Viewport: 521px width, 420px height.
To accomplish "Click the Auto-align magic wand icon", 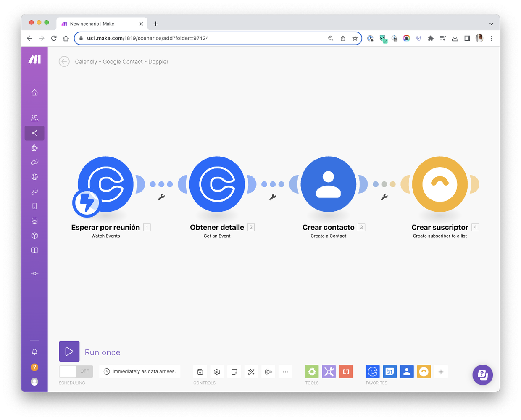I will point(251,372).
